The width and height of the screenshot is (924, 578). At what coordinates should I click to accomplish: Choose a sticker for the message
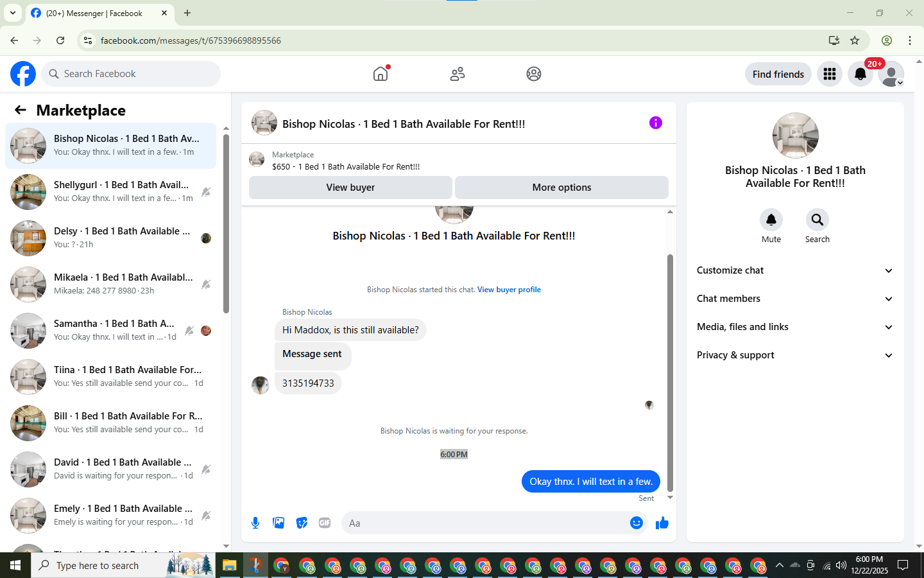pos(302,523)
